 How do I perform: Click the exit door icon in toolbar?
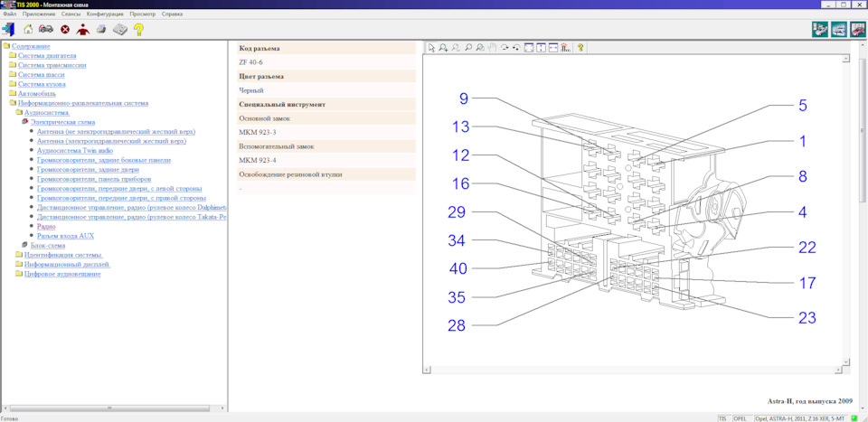coord(9,29)
